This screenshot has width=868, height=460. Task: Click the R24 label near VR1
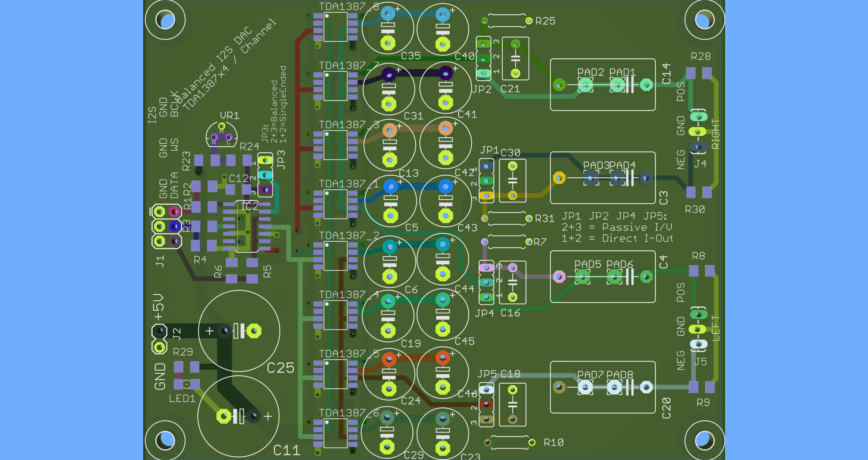[x=249, y=146]
